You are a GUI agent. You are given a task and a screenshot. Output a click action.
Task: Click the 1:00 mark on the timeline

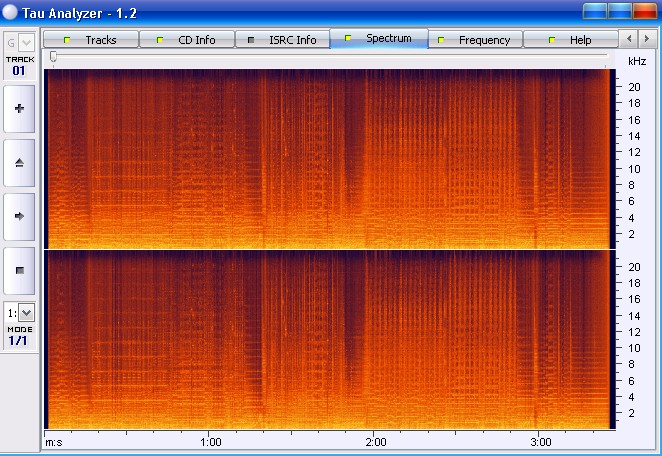(x=211, y=442)
